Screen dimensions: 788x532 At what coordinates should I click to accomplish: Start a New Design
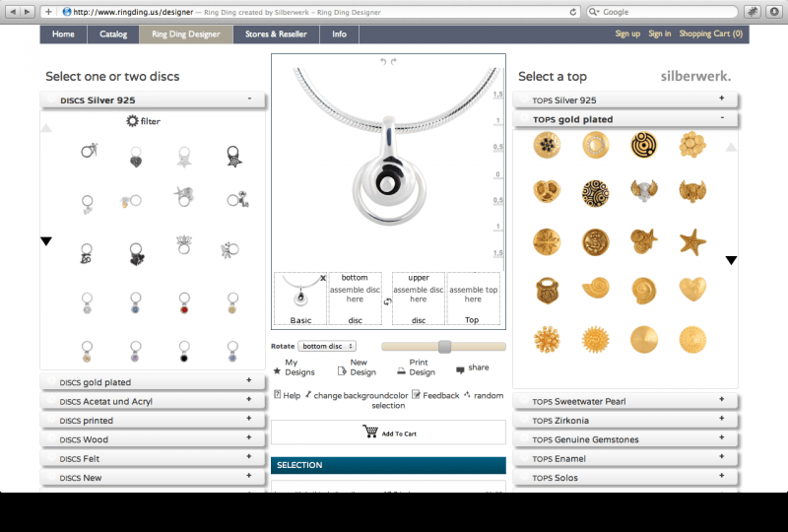point(357,367)
